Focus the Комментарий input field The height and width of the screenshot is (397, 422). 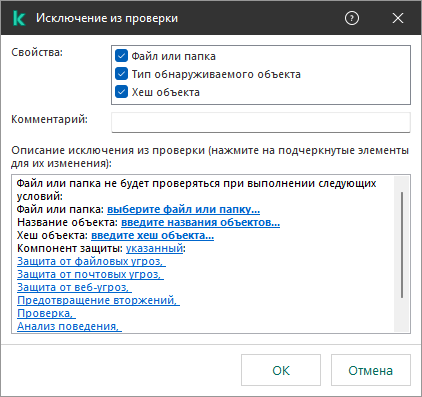[x=261, y=122]
